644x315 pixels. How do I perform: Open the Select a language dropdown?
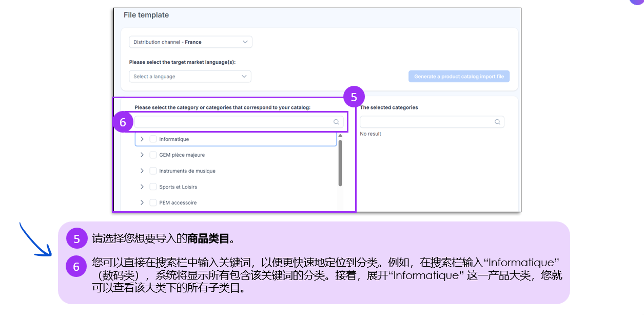click(x=190, y=77)
